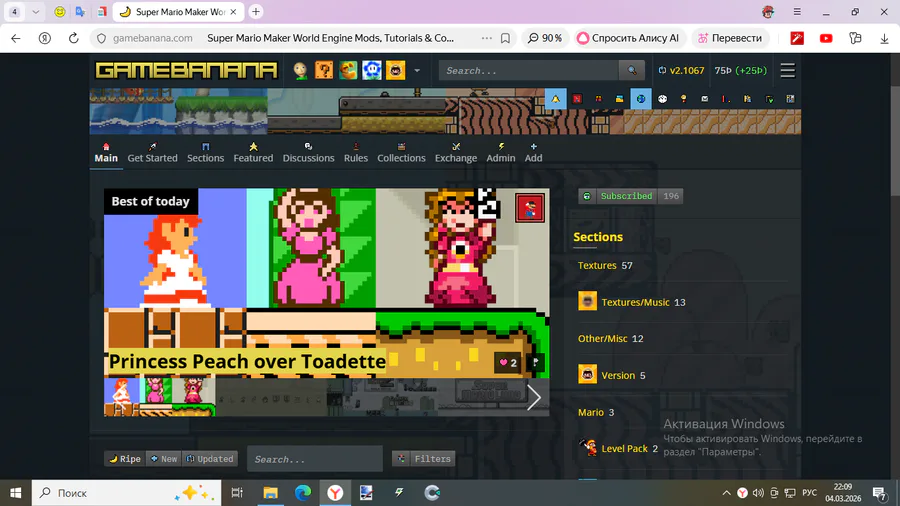Open the Collections tab
Viewport: 900px width, 506px height.
(401, 153)
